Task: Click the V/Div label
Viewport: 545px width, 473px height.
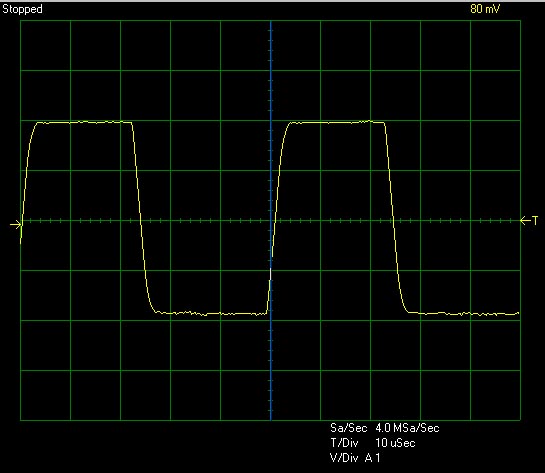Action: pos(344,458)
